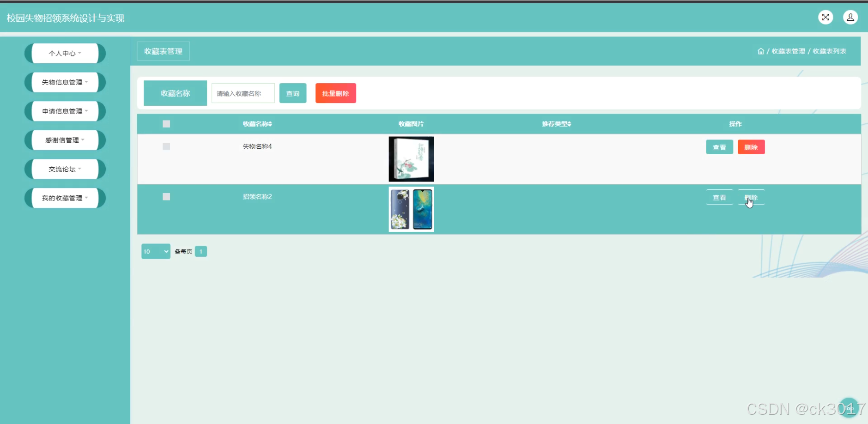Click the 查询 search button

(x=293, y=93)
